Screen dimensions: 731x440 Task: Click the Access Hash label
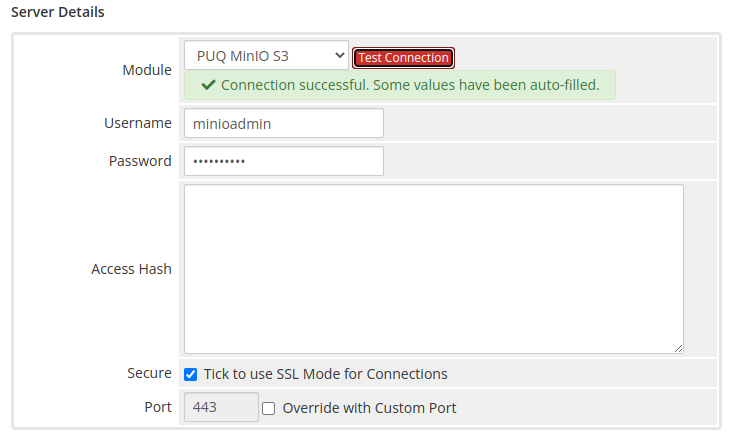pos(131,269)
